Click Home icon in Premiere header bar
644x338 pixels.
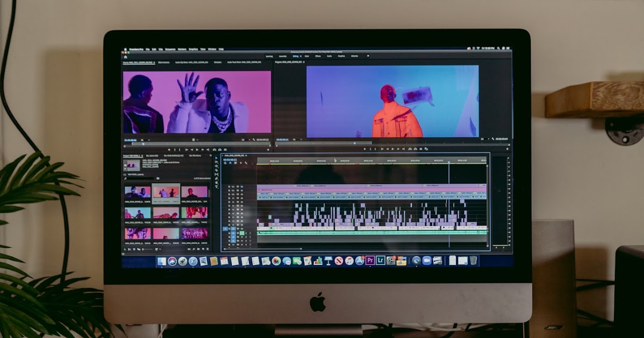point(125,56)
